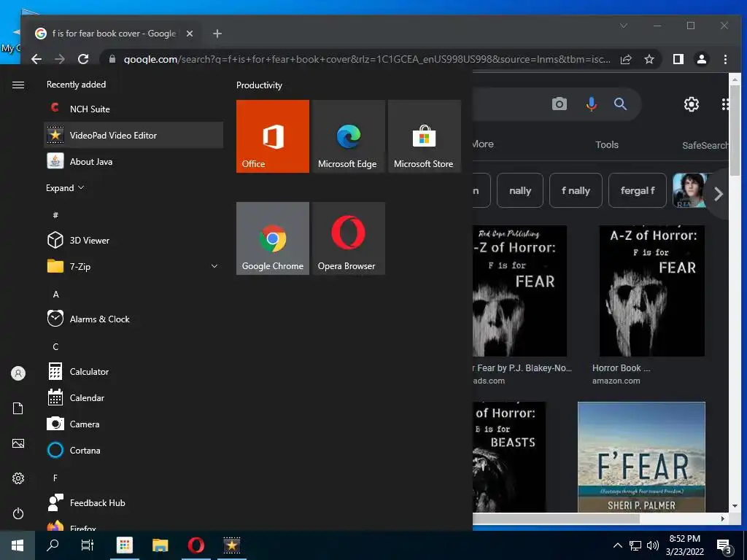
Task: Open Alarms & Clock app
Action: 133,319
